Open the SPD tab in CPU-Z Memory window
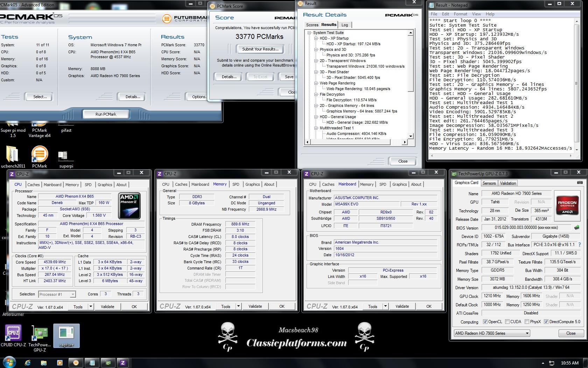The height and width of the screenshot is (368, 588). click(236, 184)
